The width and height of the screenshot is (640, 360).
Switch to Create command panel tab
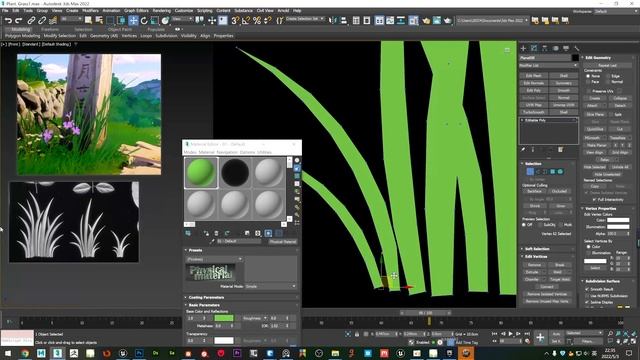click(523, 48)
